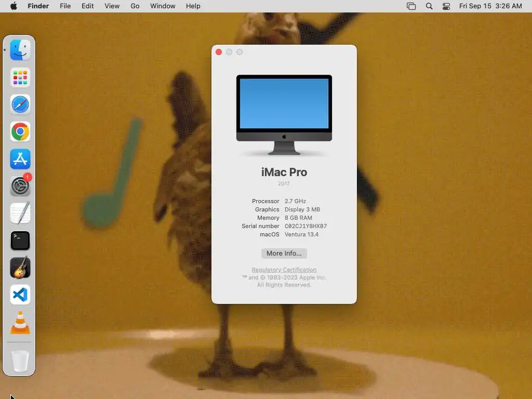This screenshot has height=399, width=532.
Task: Click the 8 GB RAM memory value
Action: [x=298, y=218]
